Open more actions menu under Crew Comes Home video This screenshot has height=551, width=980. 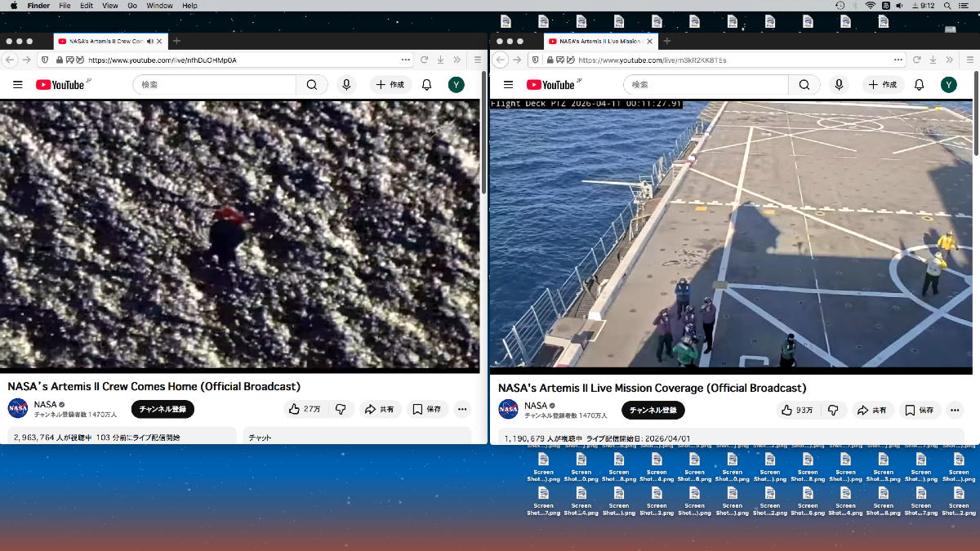coord(462,409)
